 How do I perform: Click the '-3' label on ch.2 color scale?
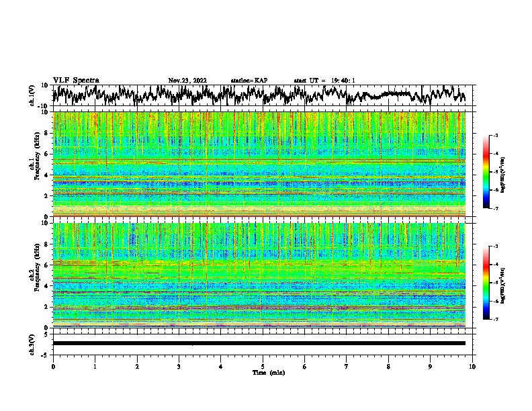tap(495, 246)
